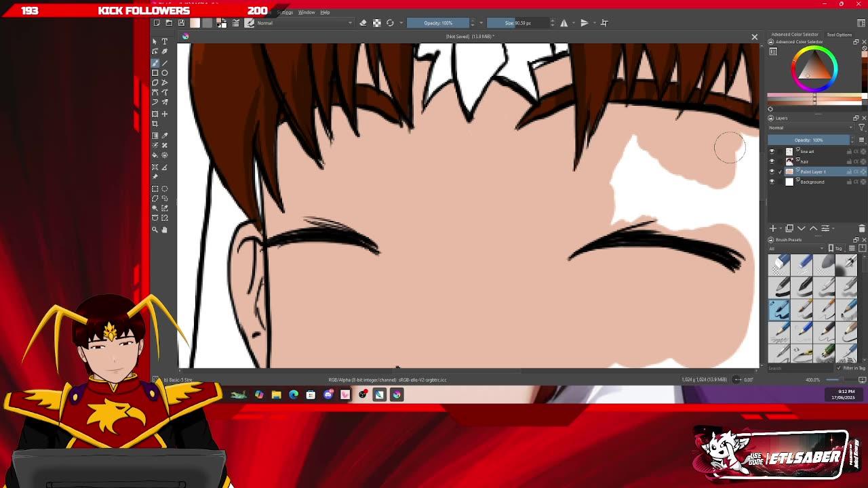Image resolution: width=868 pixels, height=488 pixels.
Task: Select the Color Sampler eyedropper tool
Action: (165, 136)
